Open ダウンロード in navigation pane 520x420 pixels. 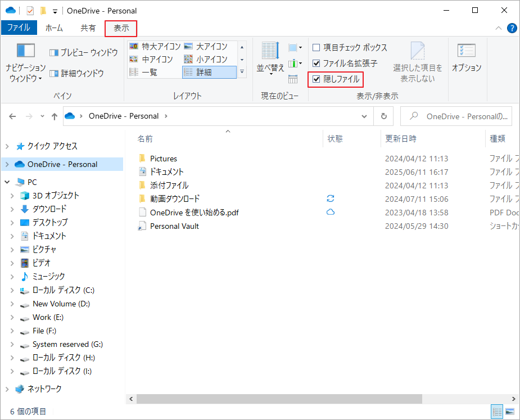[x=49, y=209]
